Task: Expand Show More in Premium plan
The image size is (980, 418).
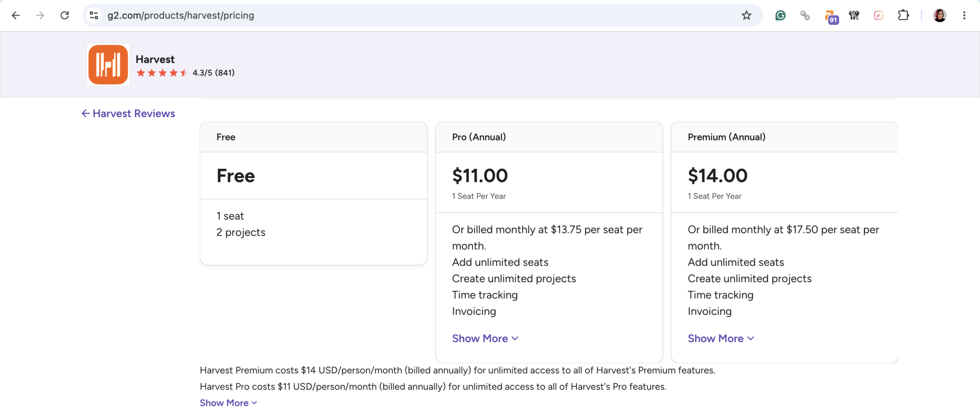Action: [x=721, y=338]
